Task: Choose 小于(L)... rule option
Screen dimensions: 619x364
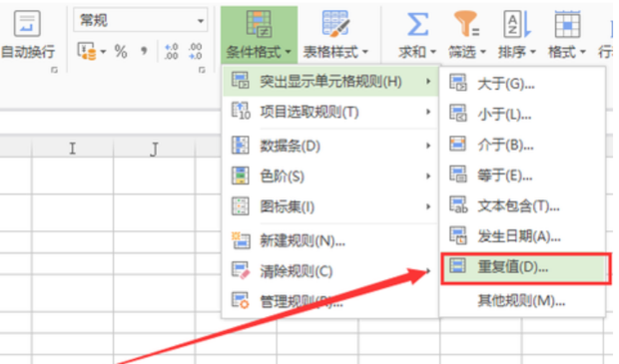Action: pyautogui.click(x=522, y=115)
